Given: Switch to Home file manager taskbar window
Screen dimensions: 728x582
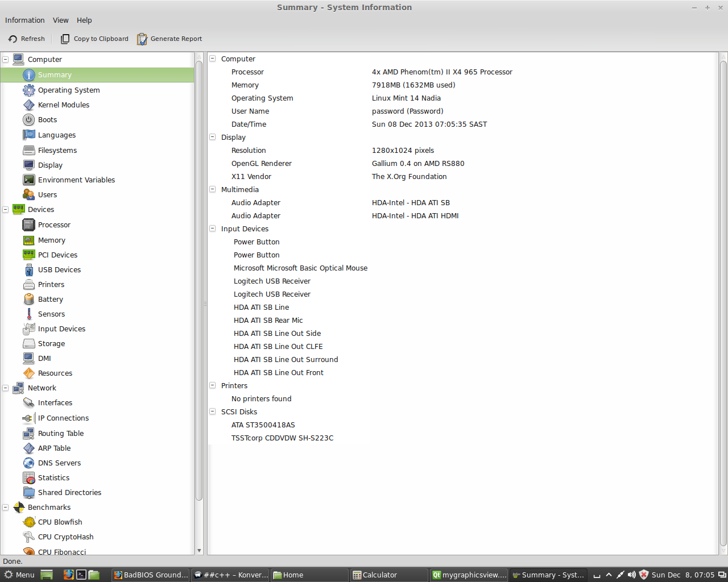Looking at the screenshot, I should tap(309, 575).
